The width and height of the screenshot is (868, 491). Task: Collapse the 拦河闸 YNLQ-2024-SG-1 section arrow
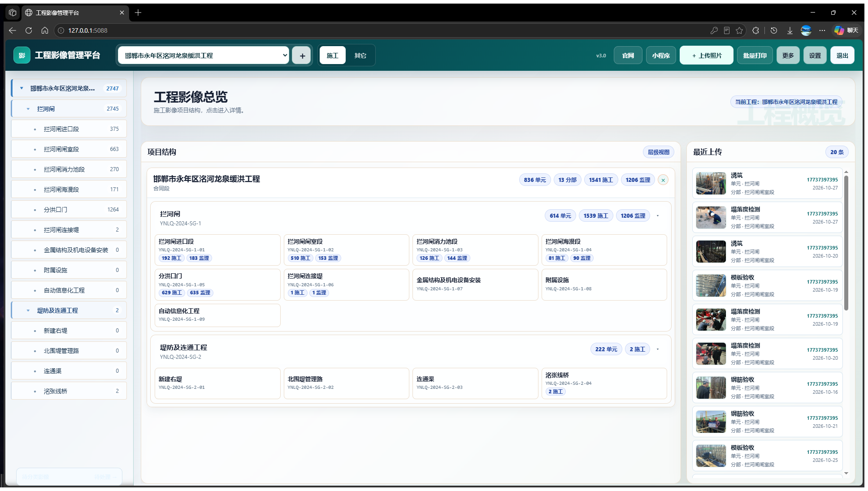(658, 216)
